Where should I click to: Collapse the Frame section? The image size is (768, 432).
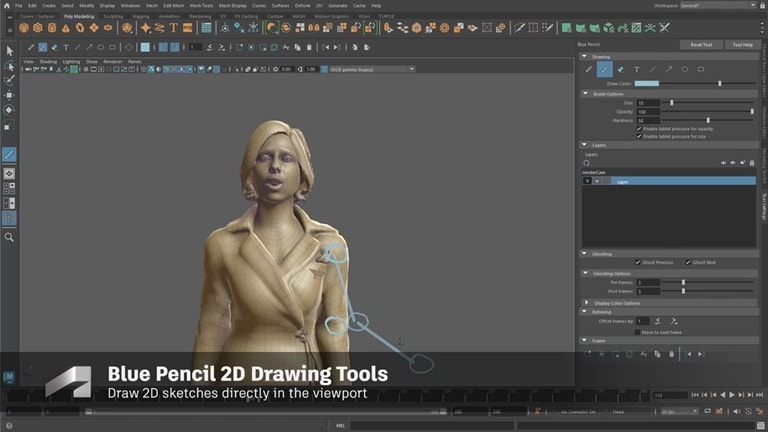point(584,340)
